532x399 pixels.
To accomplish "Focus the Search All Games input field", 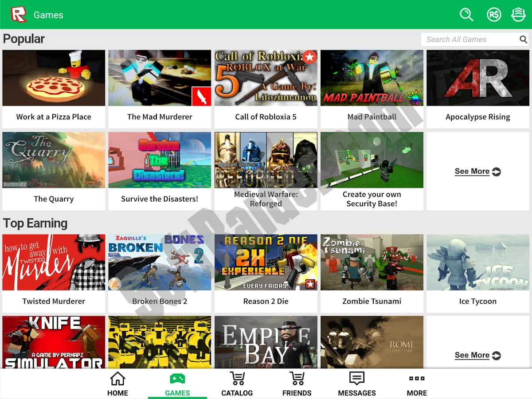I will pos(469,39).
